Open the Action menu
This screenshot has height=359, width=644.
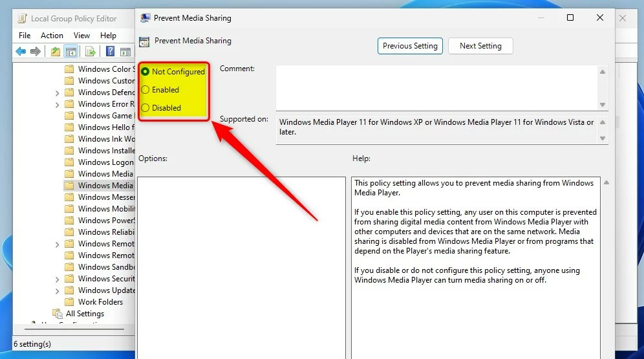(x=52, y=36)
